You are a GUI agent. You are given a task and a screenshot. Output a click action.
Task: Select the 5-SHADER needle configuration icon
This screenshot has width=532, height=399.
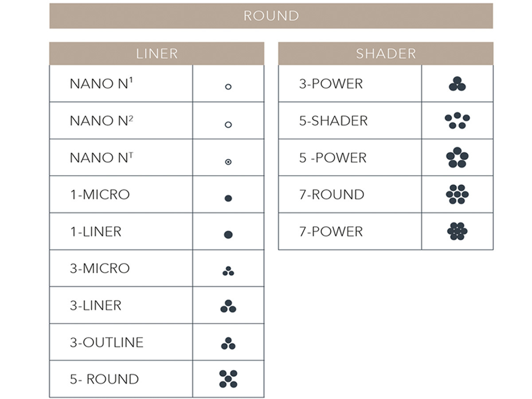click(457, 121)
